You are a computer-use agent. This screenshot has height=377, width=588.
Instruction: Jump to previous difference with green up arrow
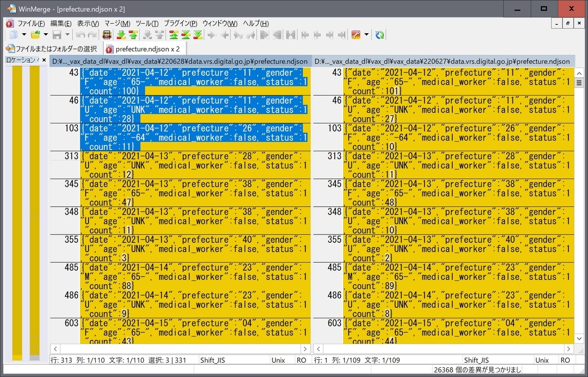click(x=133, y=35)
